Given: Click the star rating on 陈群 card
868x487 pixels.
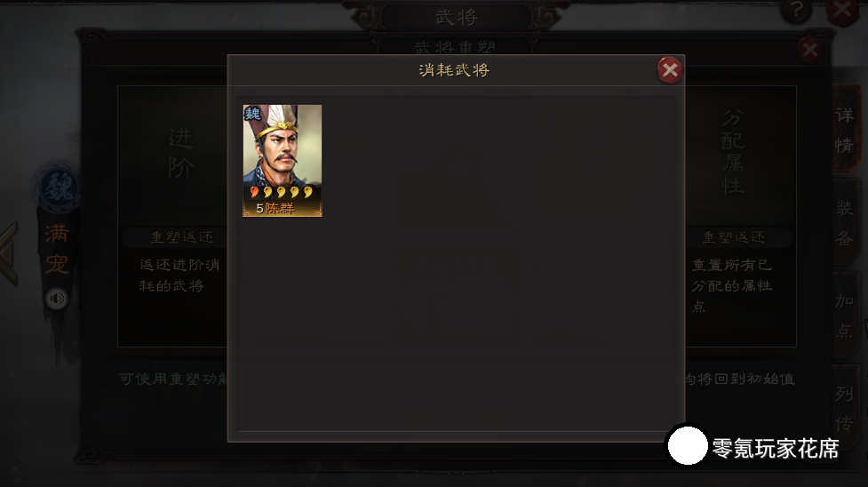Looking at the screenshot, I should click(x=282, y=192).
